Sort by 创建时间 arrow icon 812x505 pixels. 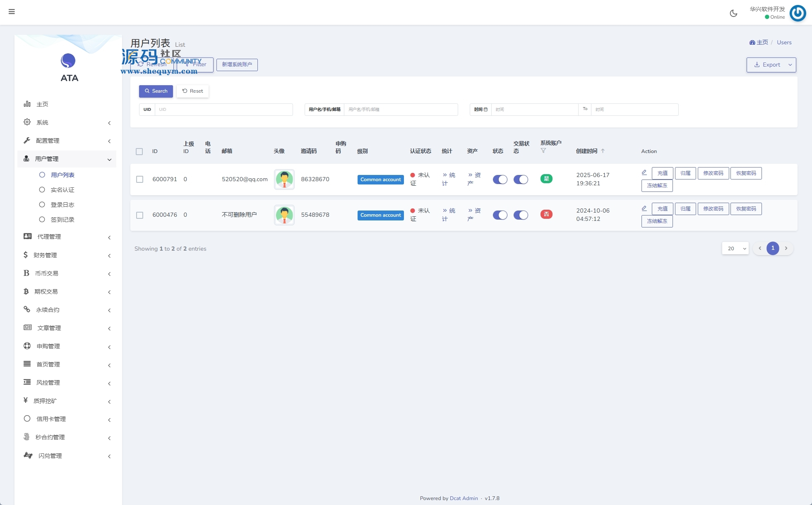point(603,151)
